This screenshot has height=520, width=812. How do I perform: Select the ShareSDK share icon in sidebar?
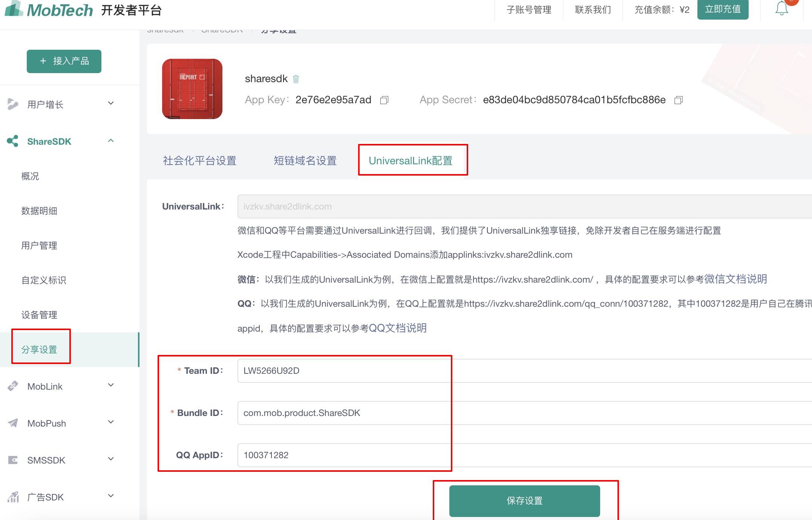pos(12,141)
